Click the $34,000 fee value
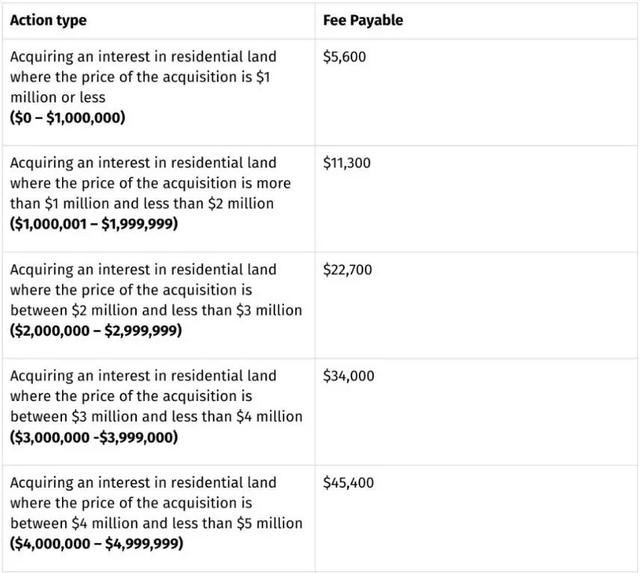 349,376
